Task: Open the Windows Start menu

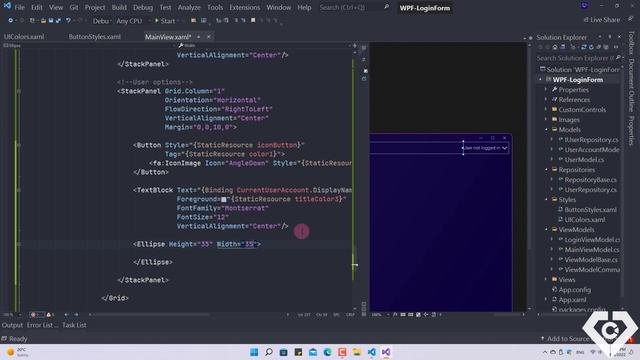Action: 254,352
